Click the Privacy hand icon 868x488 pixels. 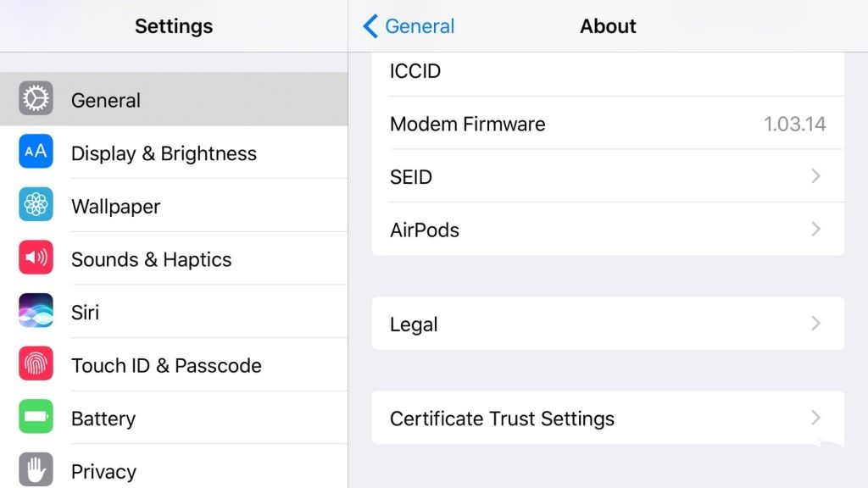[x=36, y=469]
